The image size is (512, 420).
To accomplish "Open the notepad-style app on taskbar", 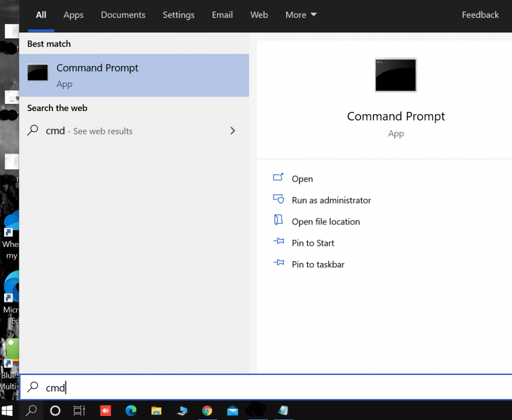I will click(283, 410).
